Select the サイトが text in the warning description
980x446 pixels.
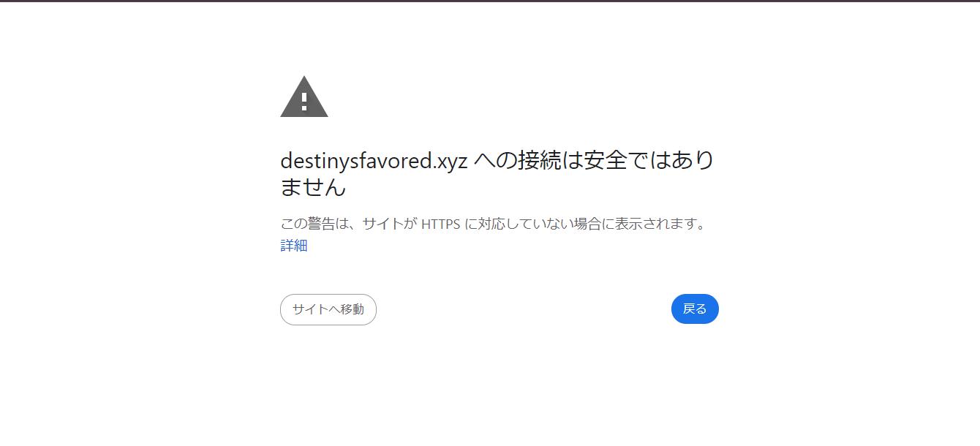point(390,224)
